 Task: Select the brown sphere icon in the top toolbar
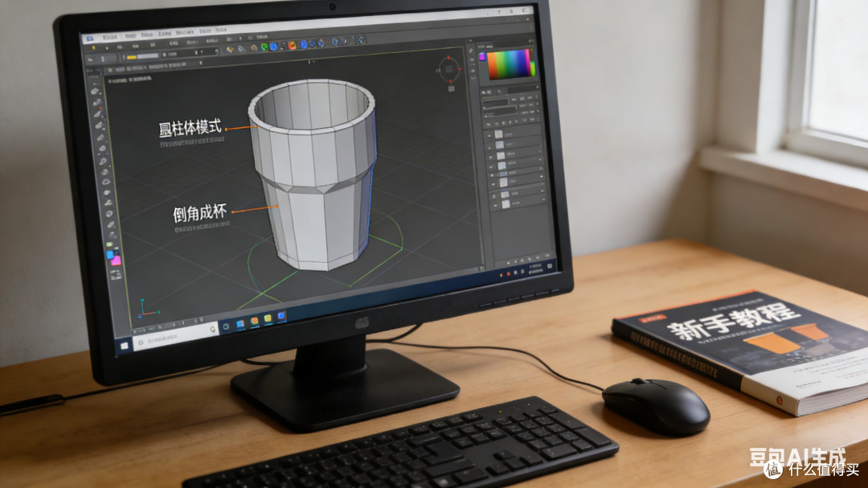click(x=254, y=47)
